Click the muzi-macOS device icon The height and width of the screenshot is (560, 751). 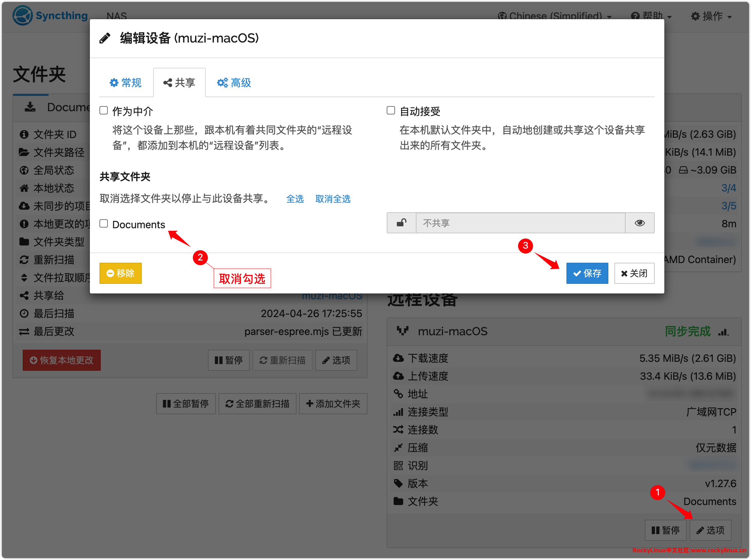pyautogui.click(x=403, y=331)
